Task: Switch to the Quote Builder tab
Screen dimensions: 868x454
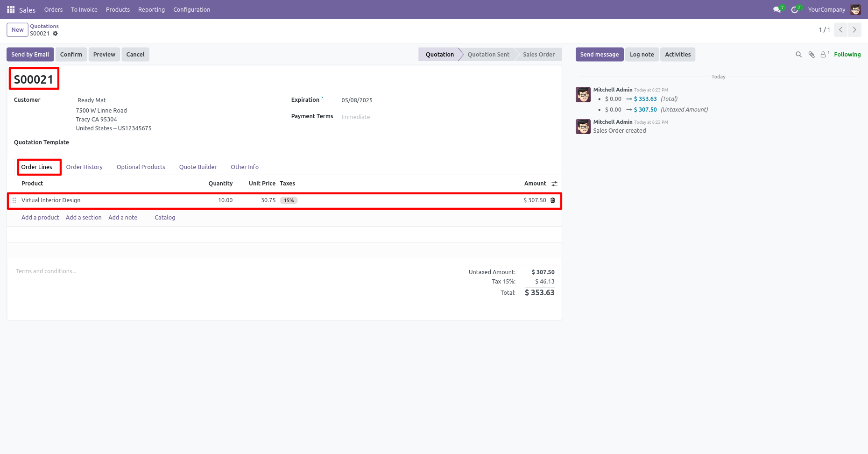Action: coord(198,167)
